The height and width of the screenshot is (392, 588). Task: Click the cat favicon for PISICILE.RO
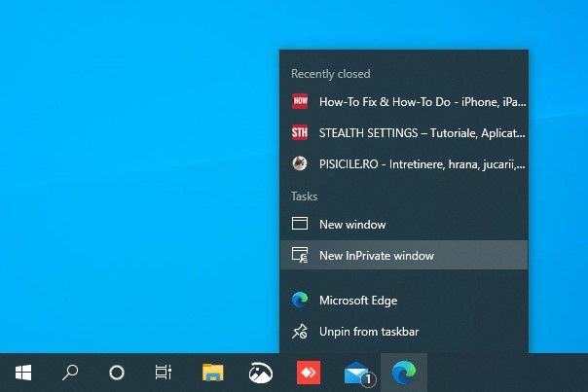tap(300, 163)
